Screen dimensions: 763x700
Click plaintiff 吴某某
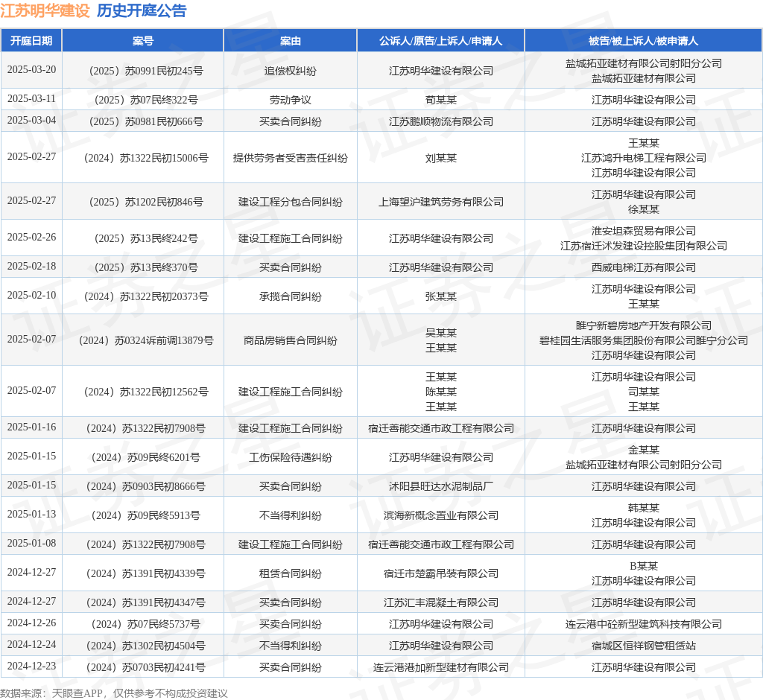441,333
